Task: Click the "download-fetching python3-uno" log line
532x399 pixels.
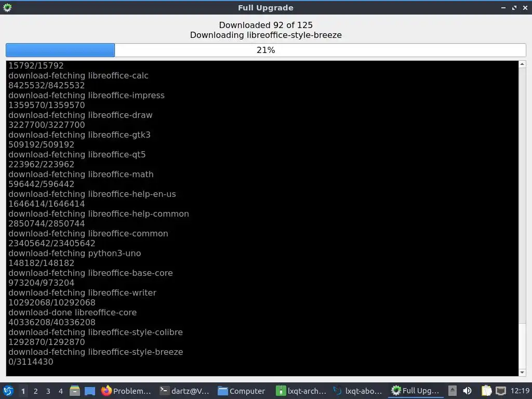Action: (75, 253)
